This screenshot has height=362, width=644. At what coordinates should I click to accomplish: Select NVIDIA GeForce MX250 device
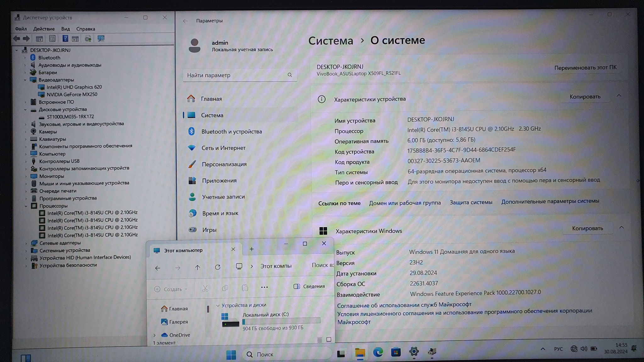(x=72, y=94)
